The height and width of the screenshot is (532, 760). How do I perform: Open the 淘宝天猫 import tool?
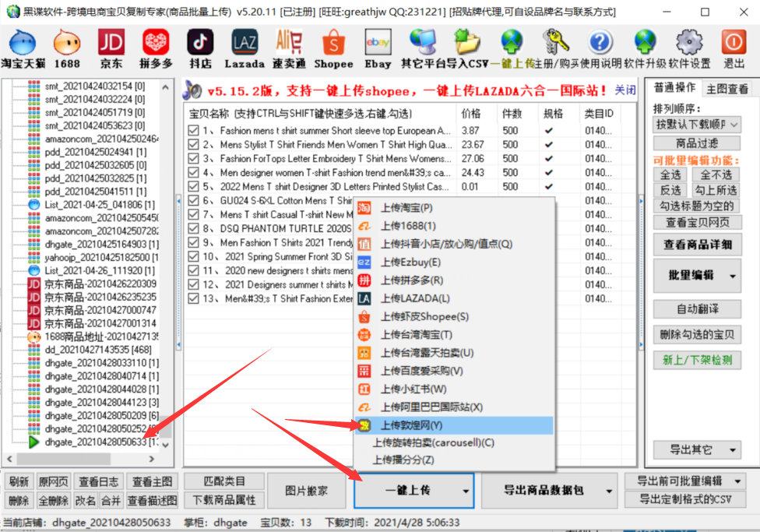tap(23, 48)
